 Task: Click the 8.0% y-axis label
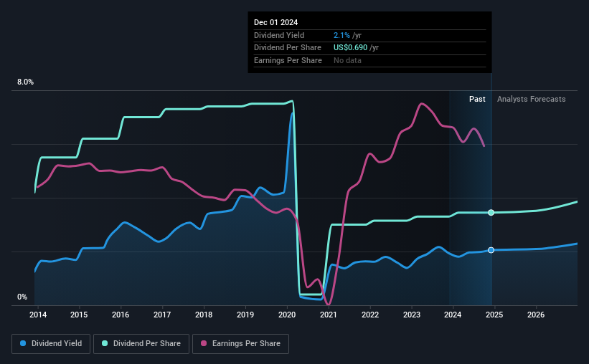click(25, 82)
